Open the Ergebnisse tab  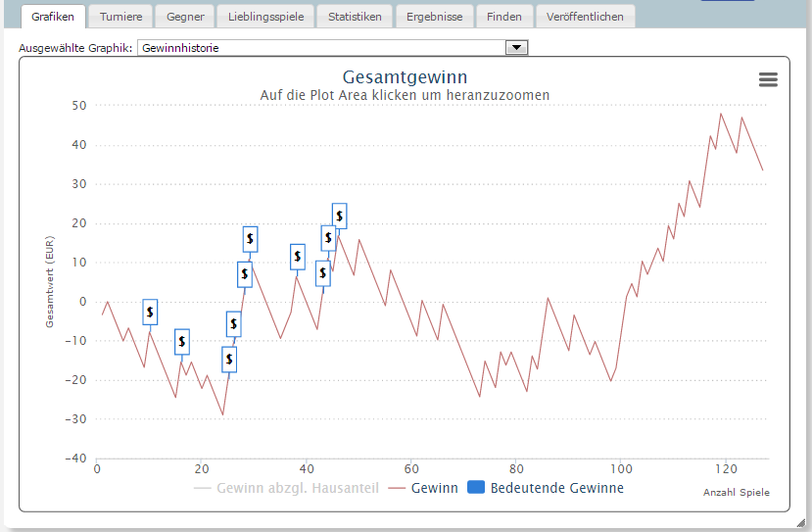click(x=435, y=17)
